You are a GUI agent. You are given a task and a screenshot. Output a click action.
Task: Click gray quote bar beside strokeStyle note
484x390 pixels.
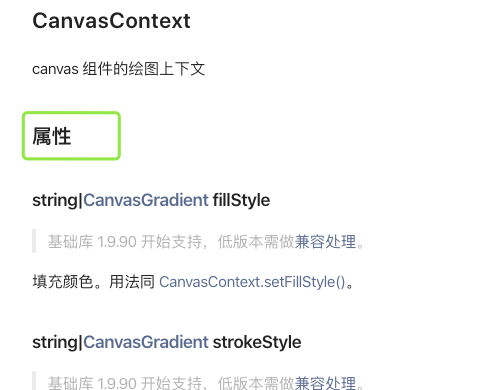[34, 381]
